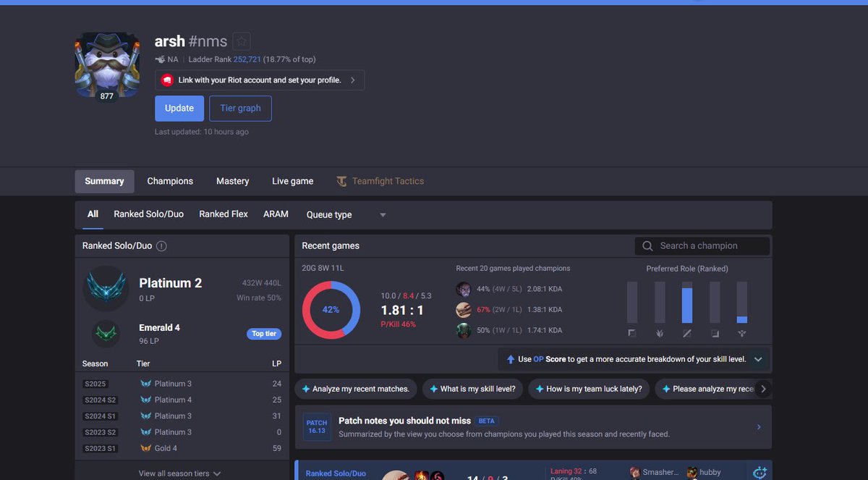
Task: Click the first champion icon with 44% win rate
Action: coord(464,289)
